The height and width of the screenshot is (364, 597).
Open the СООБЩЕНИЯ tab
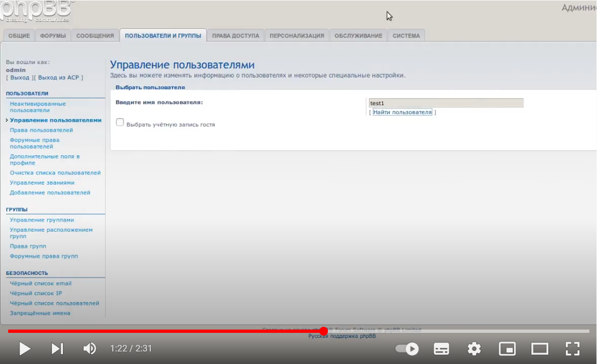point(95,36)
